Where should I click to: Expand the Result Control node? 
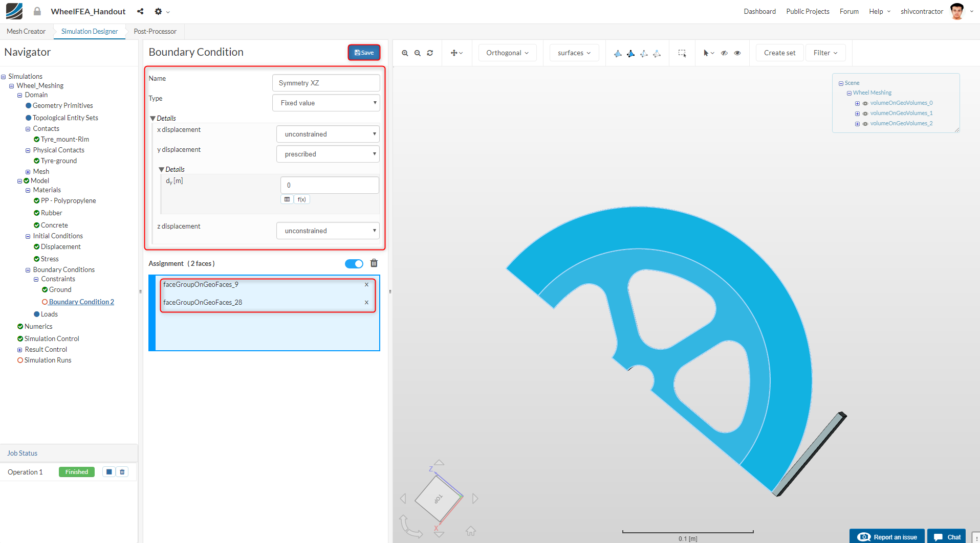(19, 350)
